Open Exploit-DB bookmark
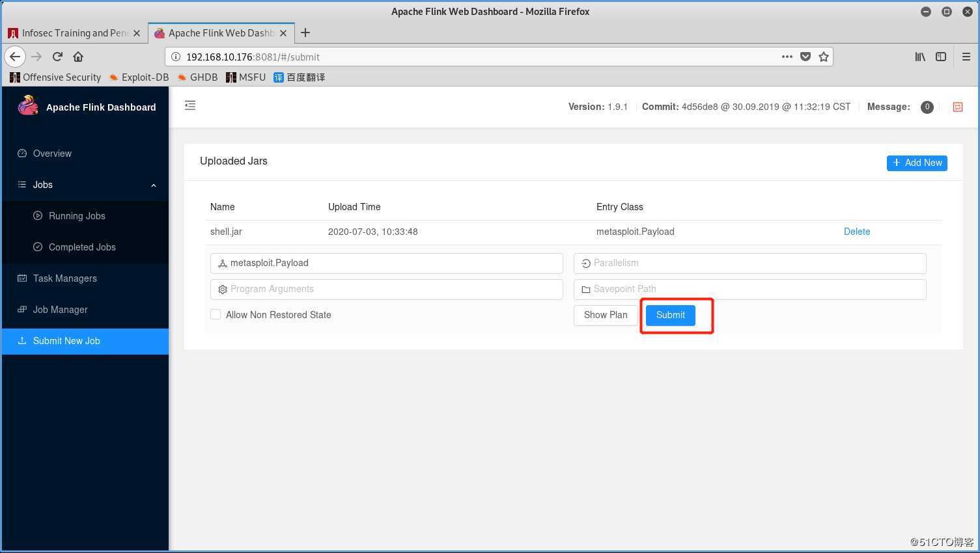The image size is (980, 553). [139, 77]
